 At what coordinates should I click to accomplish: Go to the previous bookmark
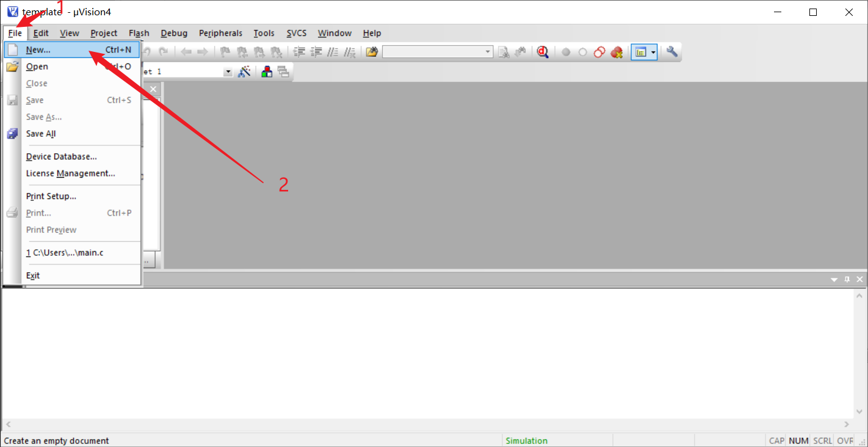242,52
